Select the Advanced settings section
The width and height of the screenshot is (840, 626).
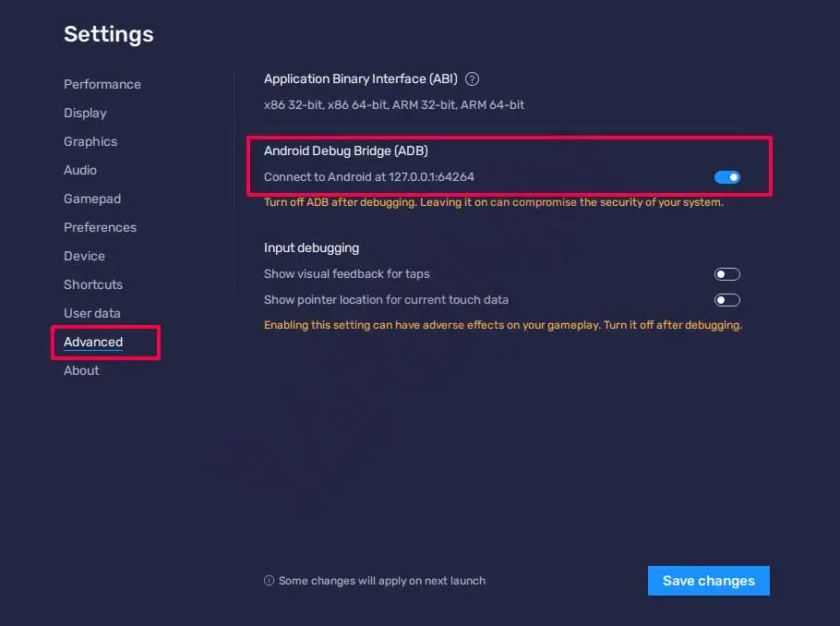click(x=93, y=342)
